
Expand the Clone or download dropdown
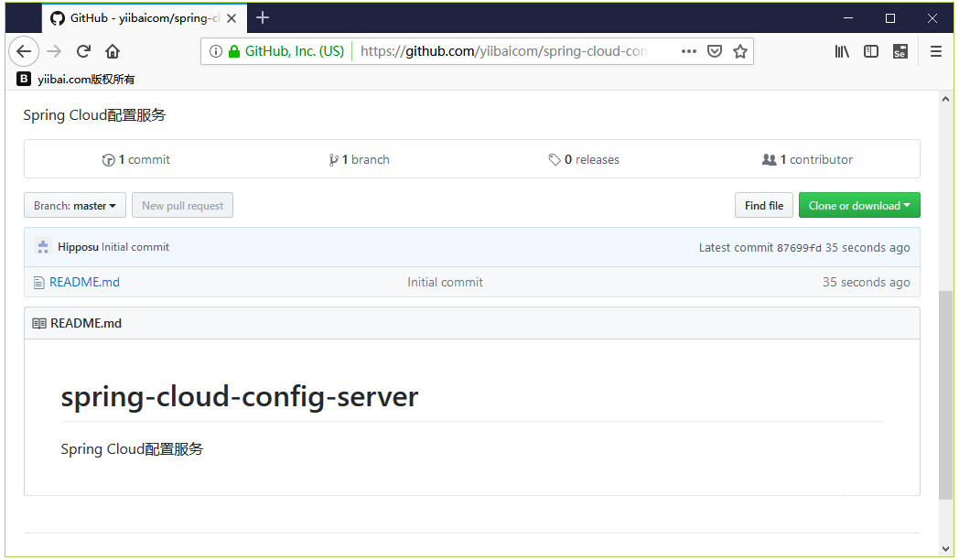(x=859, y=205)
